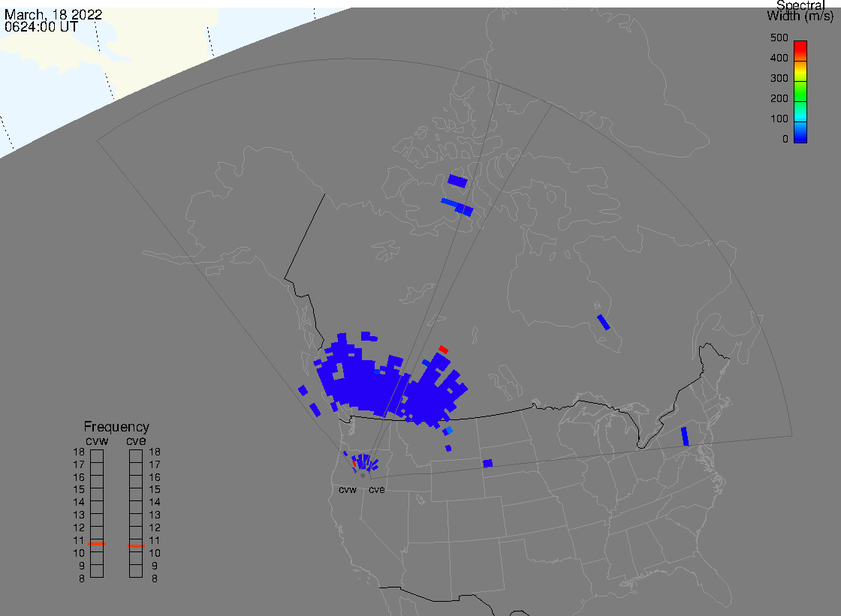Screen dimensions: 841x616
Task: Click the cvw header under the Frequency heading
Action: click(x=97, y=440)
